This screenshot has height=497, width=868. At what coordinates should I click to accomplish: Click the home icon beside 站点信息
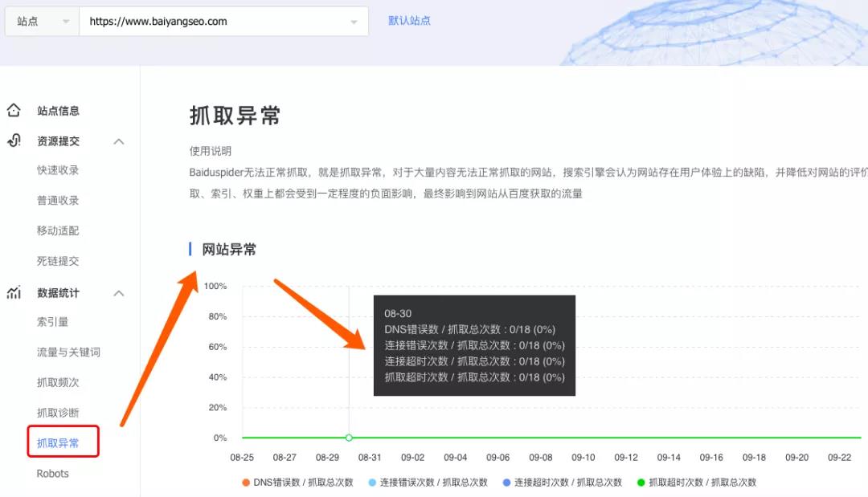[x=14, y=111]
